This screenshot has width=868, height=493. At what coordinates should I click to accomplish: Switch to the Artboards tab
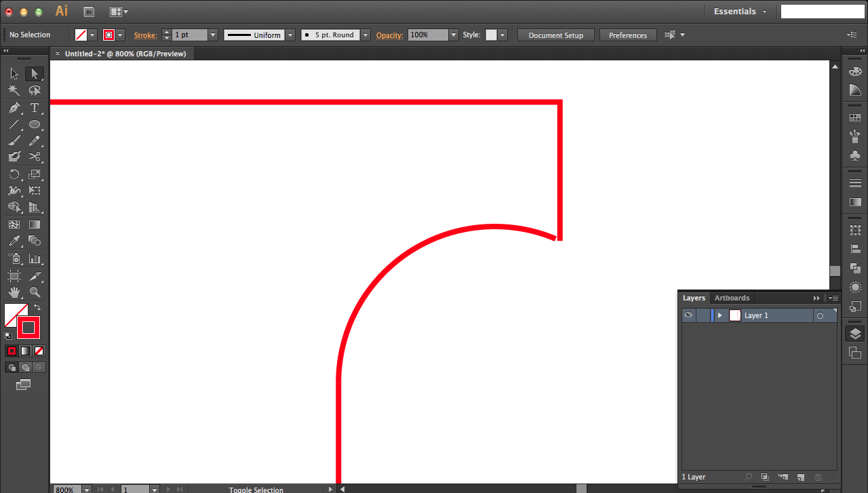732,298
